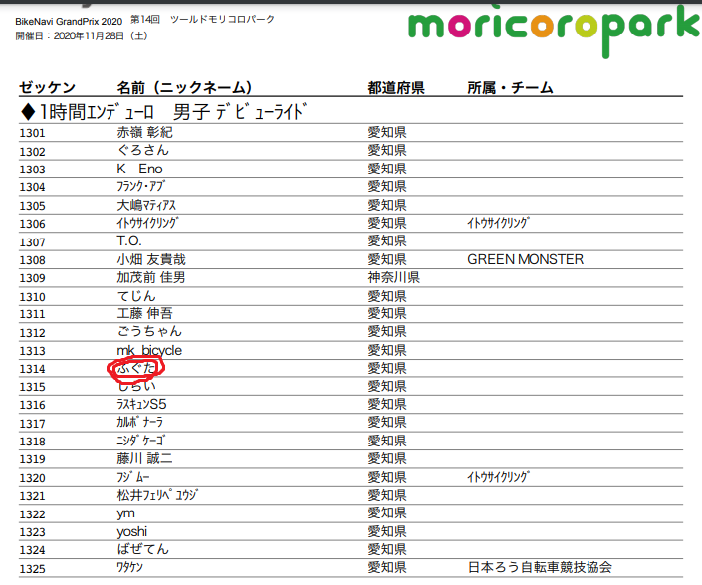Click the name フジムー

click(x=133, y=477)
